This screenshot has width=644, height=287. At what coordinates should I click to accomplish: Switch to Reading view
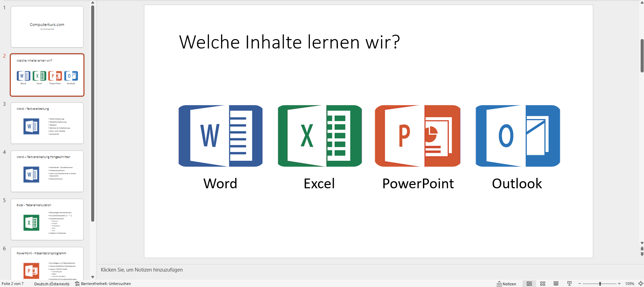556,284
